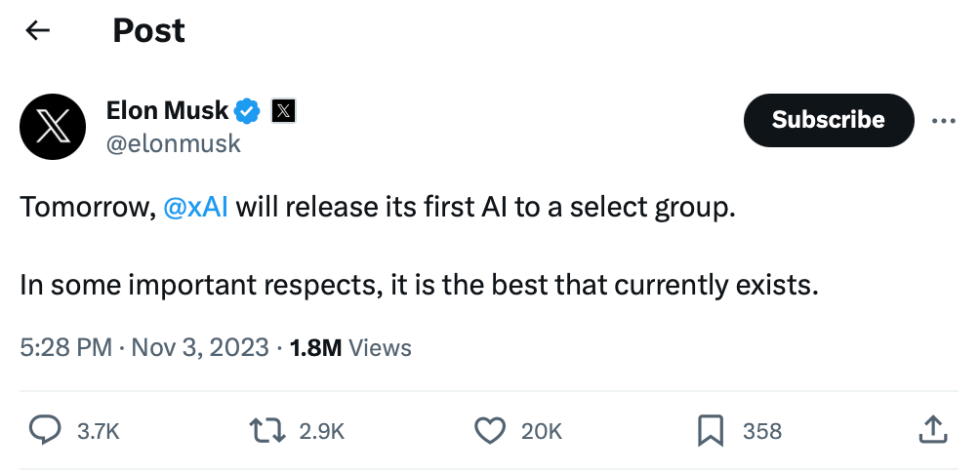Repost using the retweet arrows icon
980x472 pixels.
(x=266, y=430)
